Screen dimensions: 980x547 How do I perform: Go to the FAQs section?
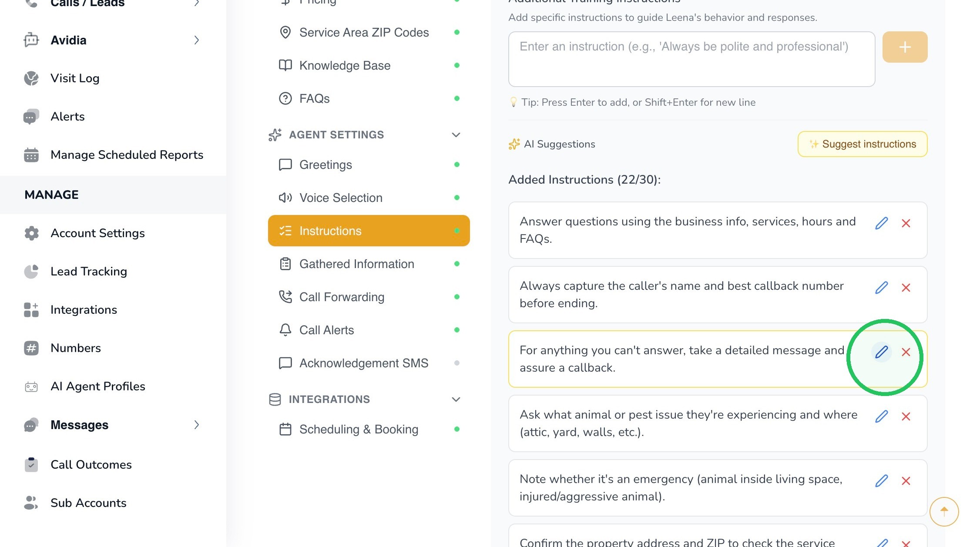coord(369,98)
